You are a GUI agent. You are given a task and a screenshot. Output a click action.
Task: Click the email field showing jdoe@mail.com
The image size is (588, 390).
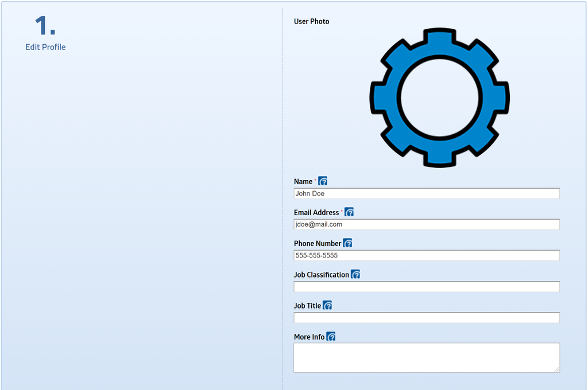tap(426, 225)
